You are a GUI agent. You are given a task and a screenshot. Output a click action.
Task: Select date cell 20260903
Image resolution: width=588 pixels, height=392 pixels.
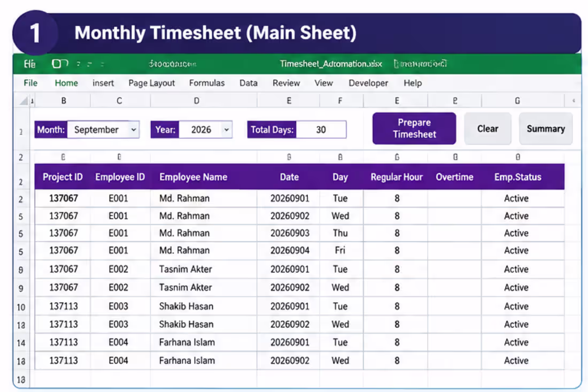[288, 233]
